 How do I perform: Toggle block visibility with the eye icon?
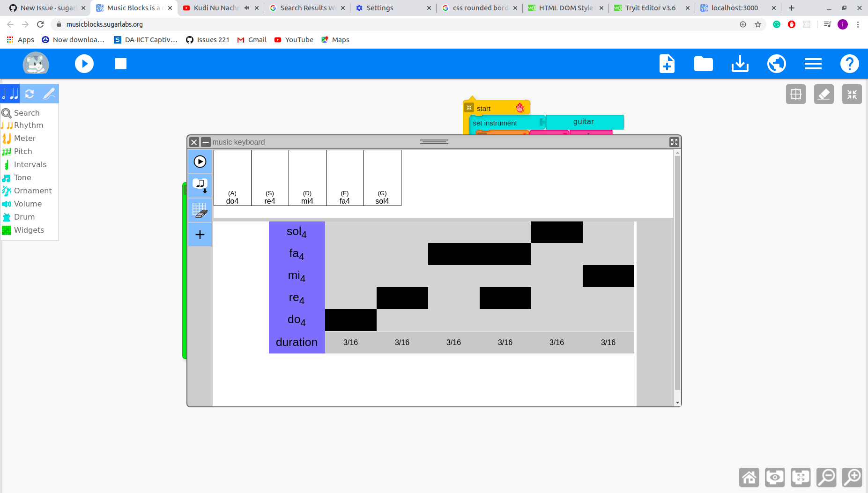click(x=774, y=477)
